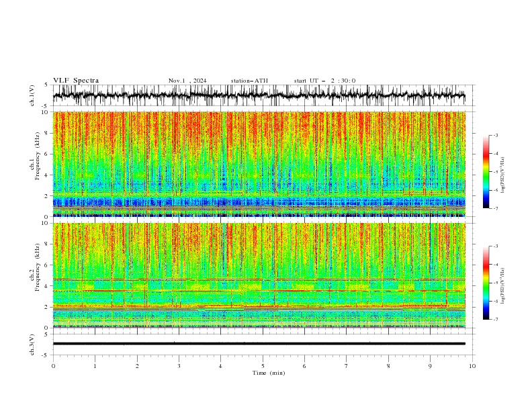Screen dimensions: 532x411
Task: Click the '-3' tick on ch.1 colorbar
Action: (x=495, y=135)
